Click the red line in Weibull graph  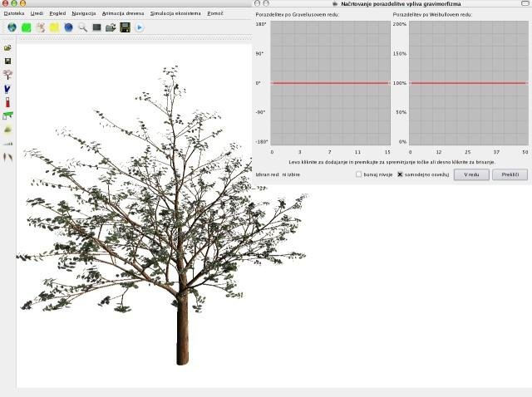(468, 83)
